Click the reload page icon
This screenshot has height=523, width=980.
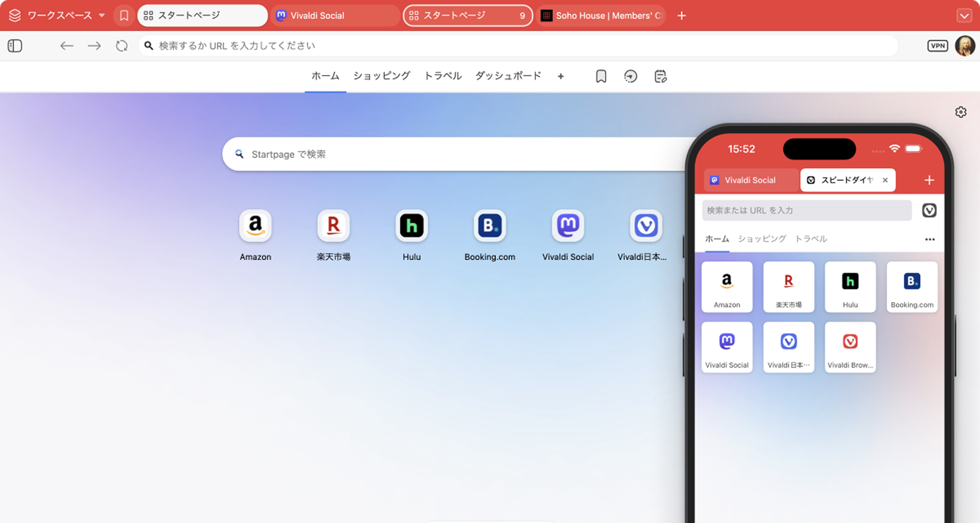(x=122, y=46)
